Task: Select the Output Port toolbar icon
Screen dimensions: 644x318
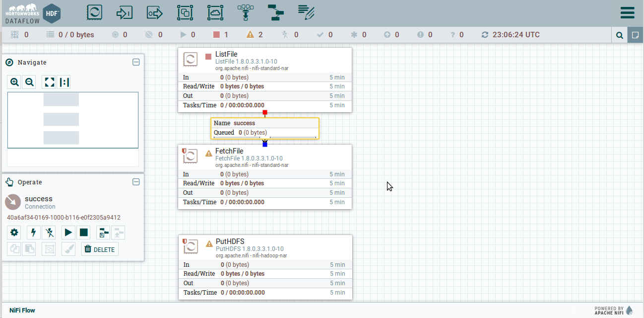Action: (x=155, y=12)
